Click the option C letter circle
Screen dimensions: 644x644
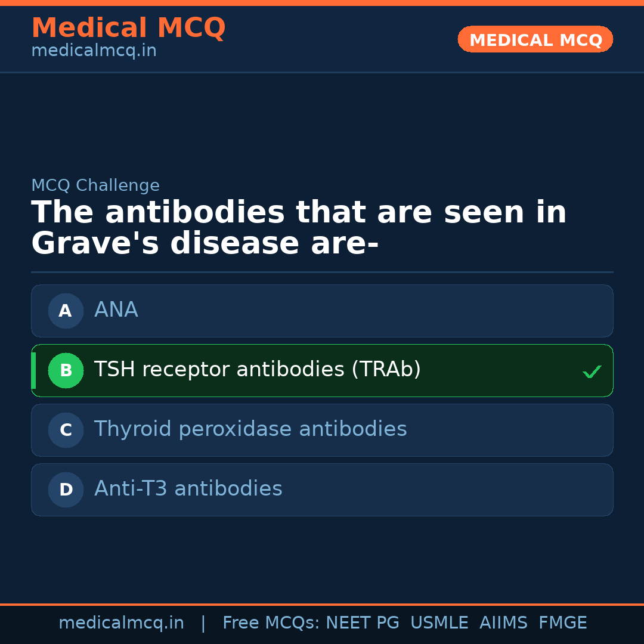click(x=66, y=430)
